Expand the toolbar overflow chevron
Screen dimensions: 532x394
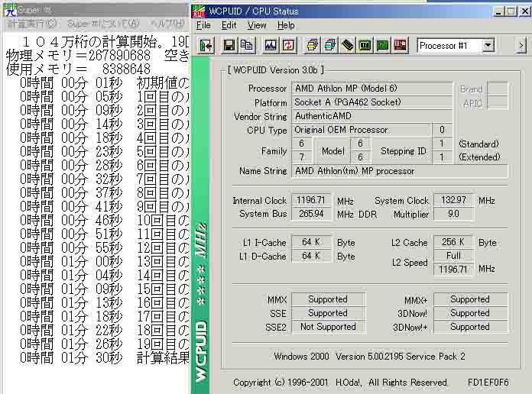click(521, 46)
